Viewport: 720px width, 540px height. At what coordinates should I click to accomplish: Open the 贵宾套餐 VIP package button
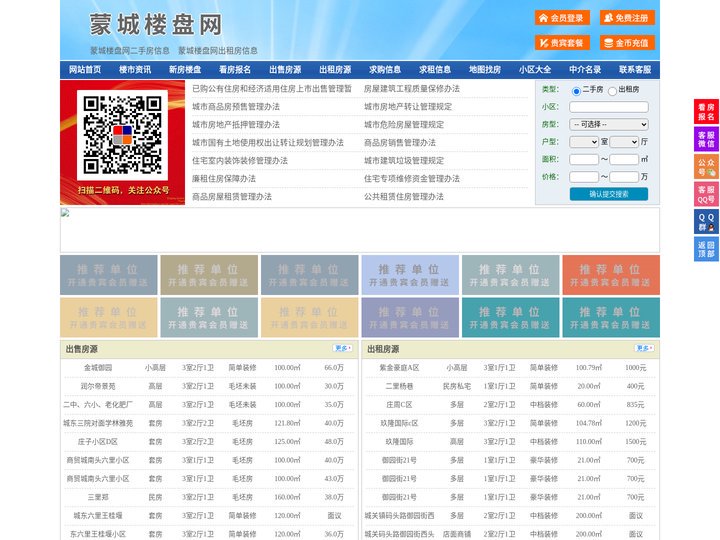[562, 43]
